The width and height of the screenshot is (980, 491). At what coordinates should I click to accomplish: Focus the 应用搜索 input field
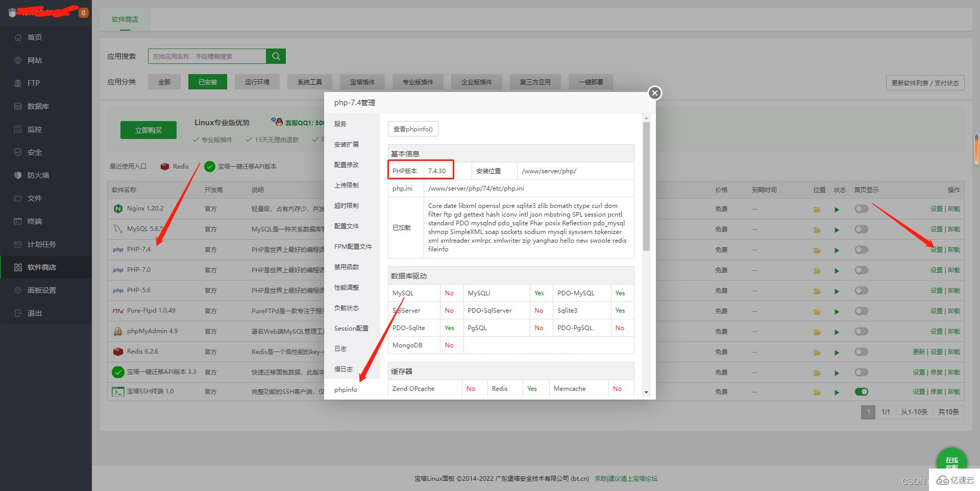tap(207, 56)
